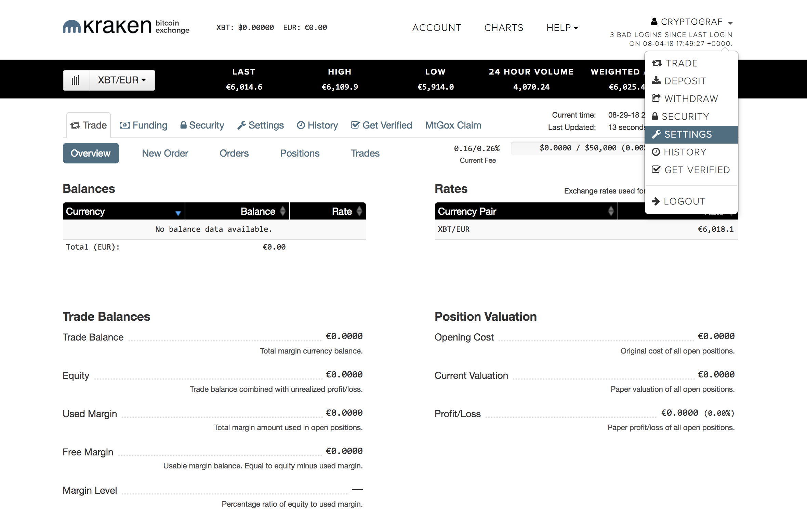The image size is (807, 532).
Task: Click the Settings wrench icon in dropdown
Action: [656, 134]
